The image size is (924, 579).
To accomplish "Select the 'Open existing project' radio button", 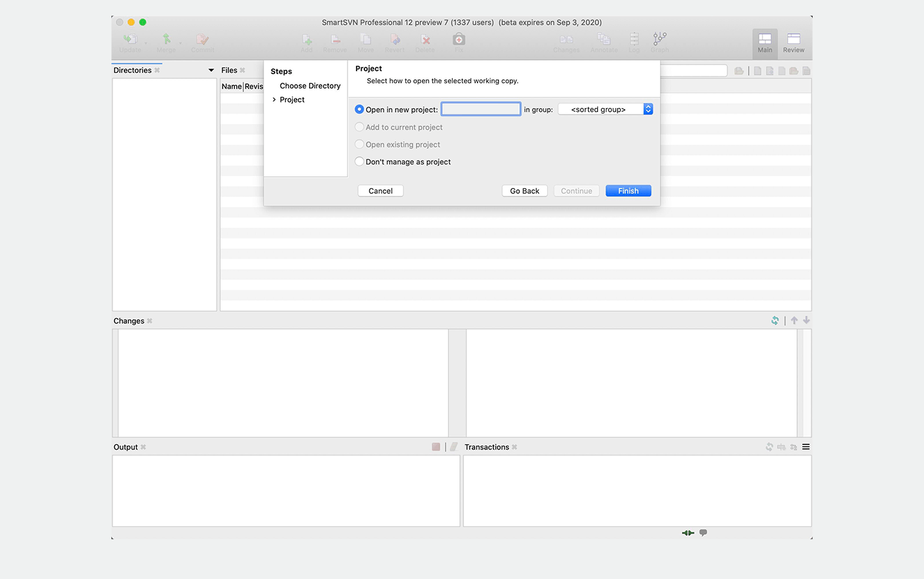I will [359, 144].
